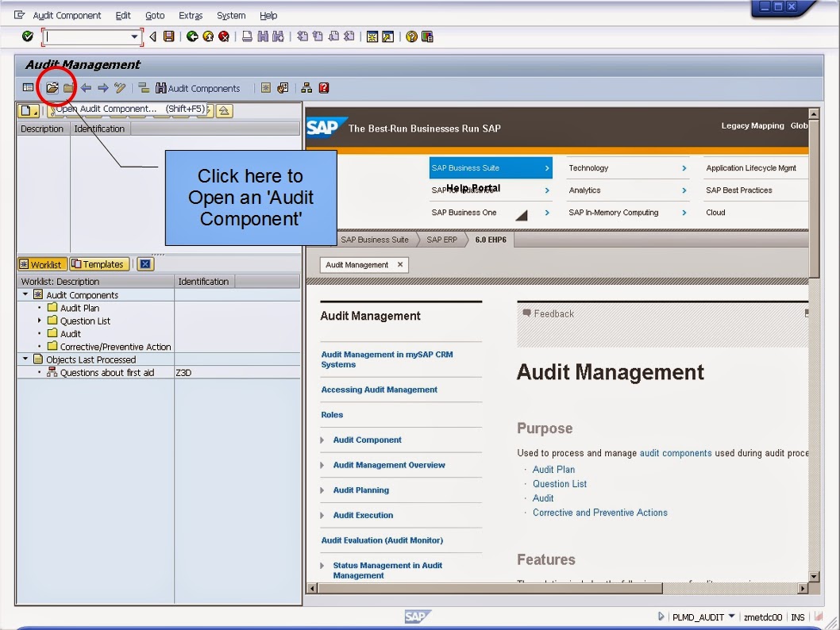Click the Print icon in the toolbar
Image resolution: width=840 pixels, height=630 pixels.
coord(249,36)
